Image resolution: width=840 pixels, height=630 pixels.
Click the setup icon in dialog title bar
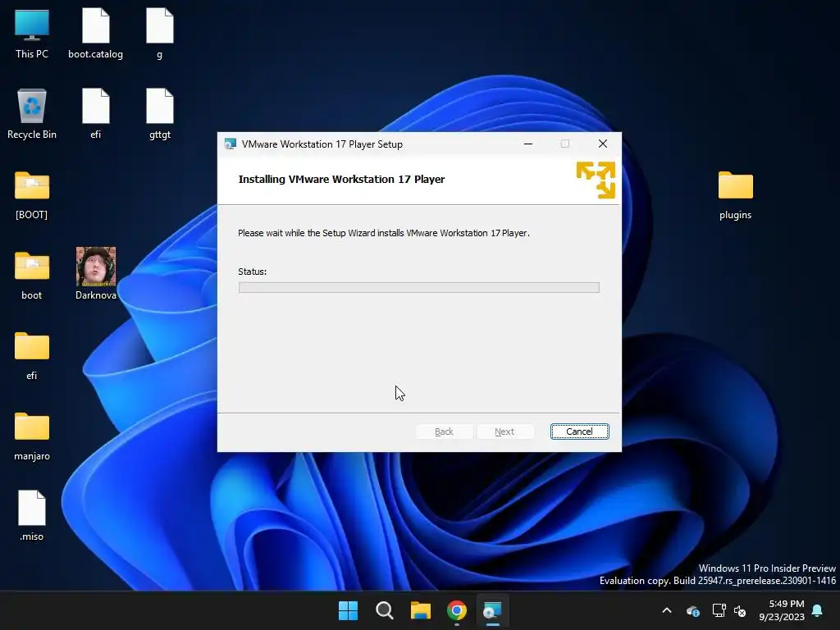click(x=231, y=144)
